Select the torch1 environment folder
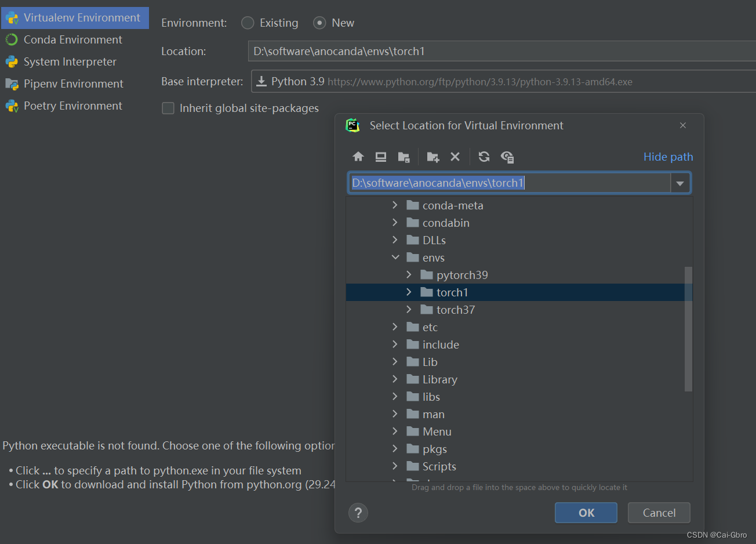The width and height of the screenshot is (756, 544). (515, 292)
